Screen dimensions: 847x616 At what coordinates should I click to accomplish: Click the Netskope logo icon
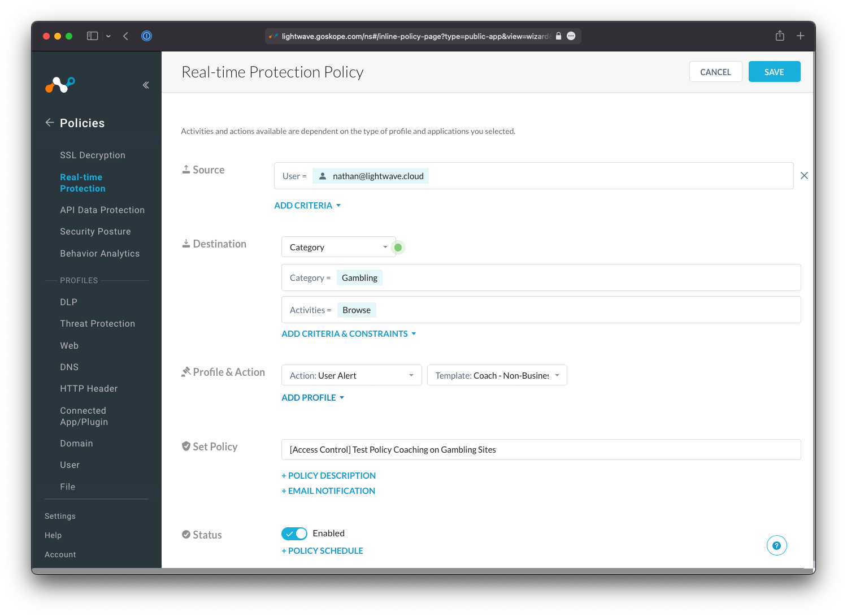tap(60, 85)
